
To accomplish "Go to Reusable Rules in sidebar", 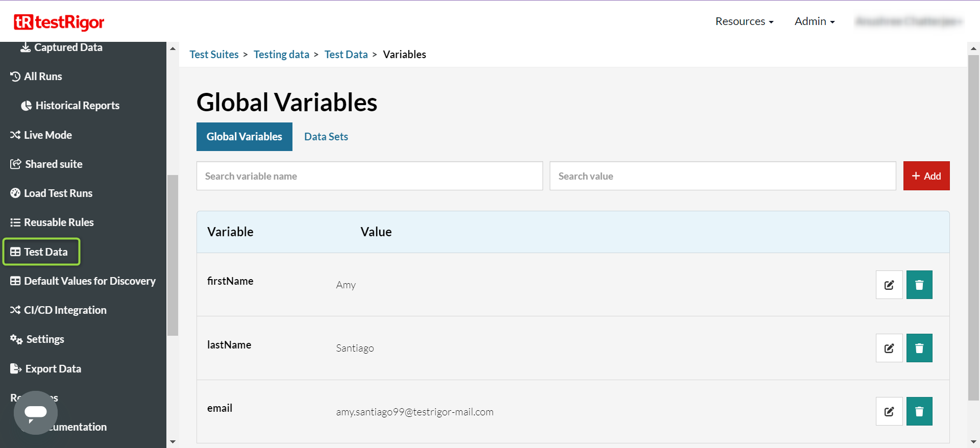I will [x=59, y=222].
